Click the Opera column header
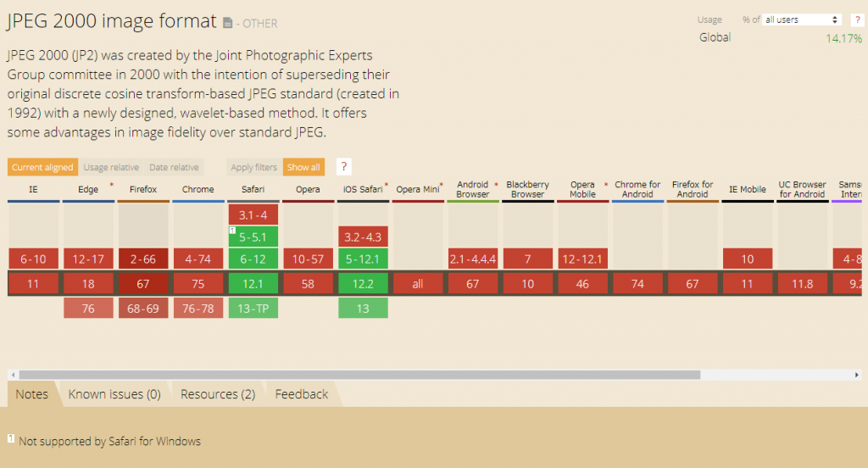The height and width of the screenshot is (468, 868). pos(308,189)
